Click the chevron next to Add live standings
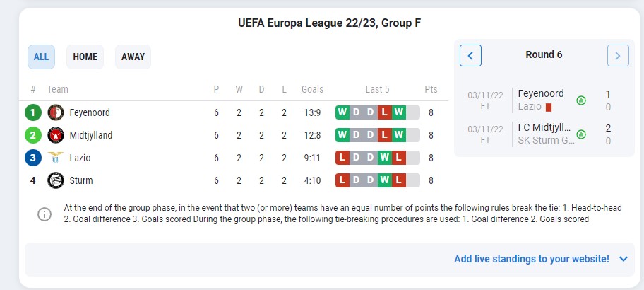 tap(624, 259)
